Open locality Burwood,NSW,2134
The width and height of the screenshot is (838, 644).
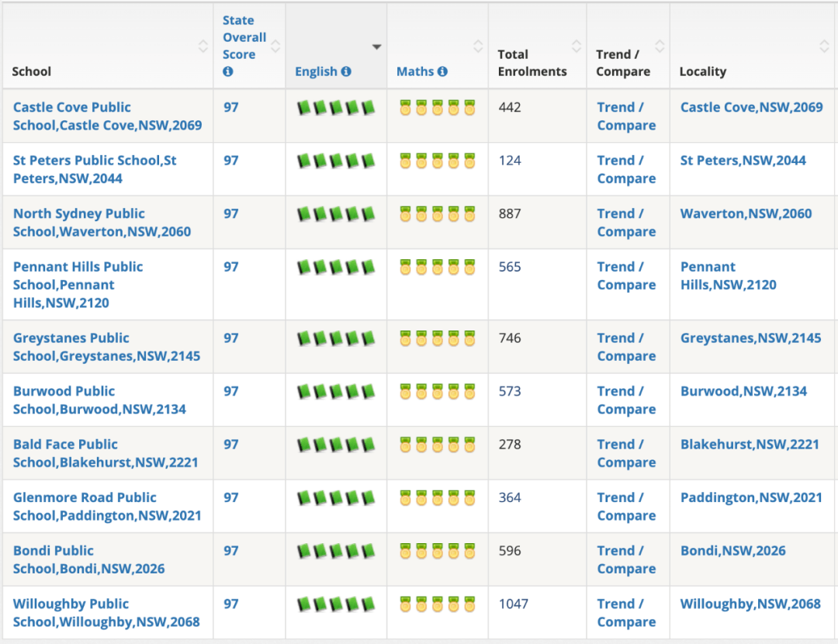point(743,391)
